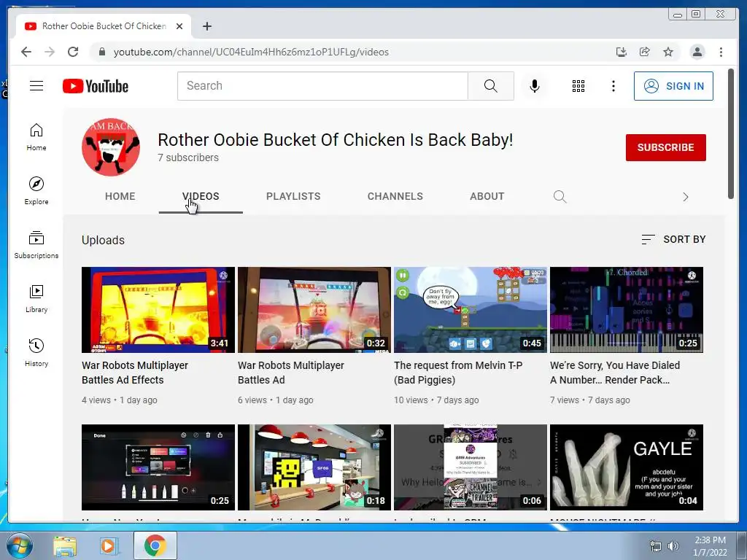Play the 0:18 McDonald's thumbnail

(314, 467)
